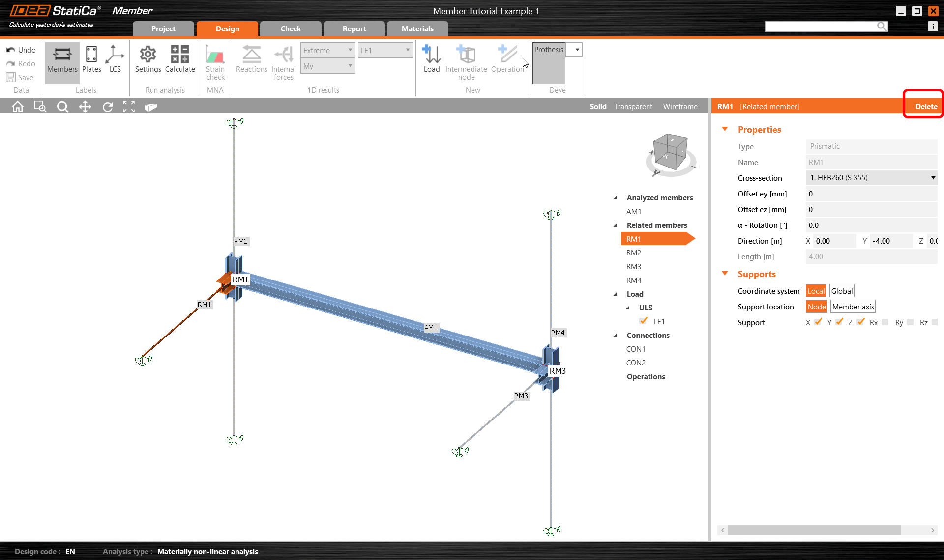Switch to the Check tab
The height and width of the screenshot is (560, 944).
[291, 28]
